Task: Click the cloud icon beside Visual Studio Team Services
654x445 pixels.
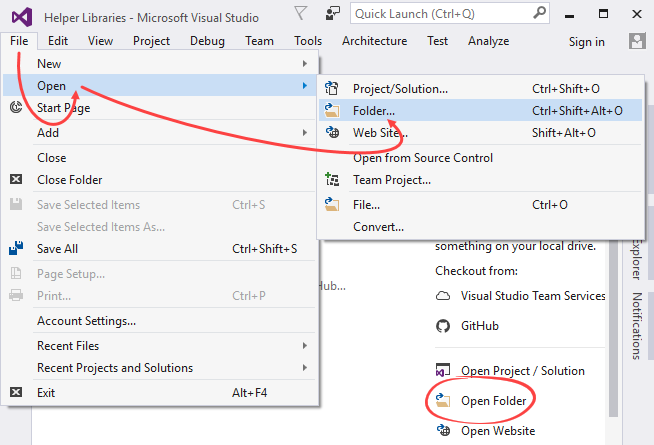Action: (443, 296)
